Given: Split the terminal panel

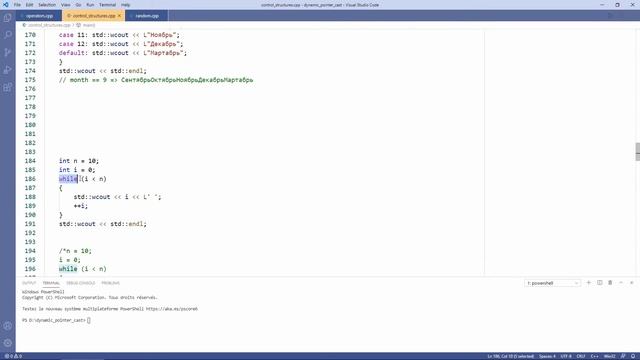Looking at the screenshot, I should coord(600,283).
